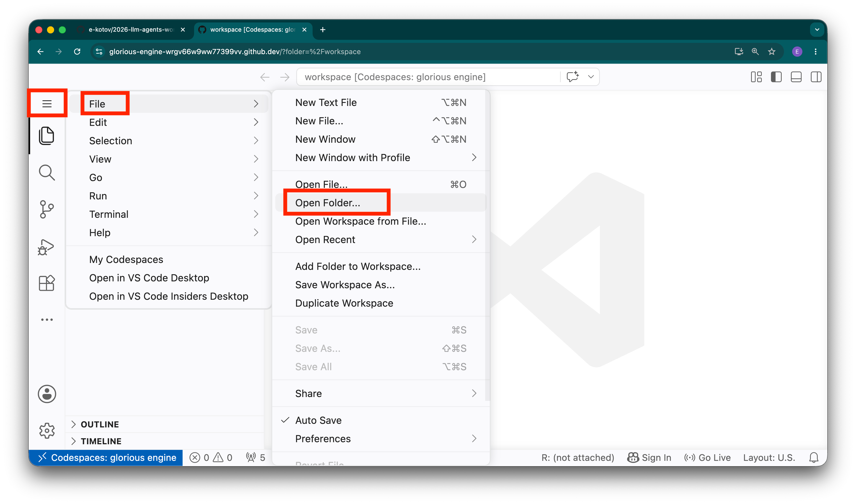Close the workspace Codespaces browser tab

[304, 30]
